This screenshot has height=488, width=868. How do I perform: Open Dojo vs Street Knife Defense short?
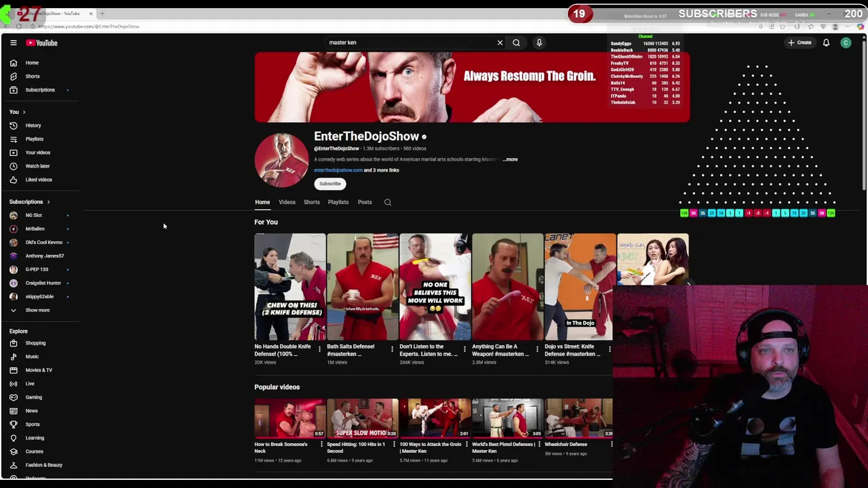point(580,287)
